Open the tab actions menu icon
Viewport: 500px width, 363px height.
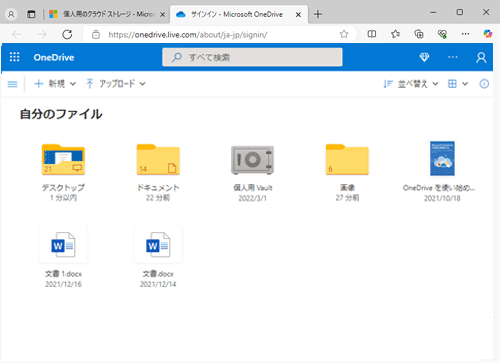[x=31, y=14]
